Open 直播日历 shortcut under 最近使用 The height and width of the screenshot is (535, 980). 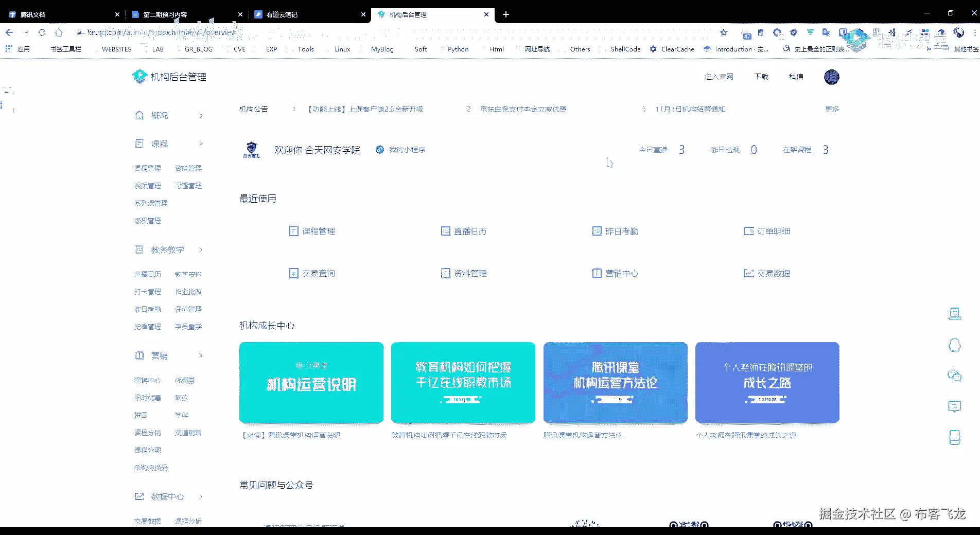[x=464, y=231]
